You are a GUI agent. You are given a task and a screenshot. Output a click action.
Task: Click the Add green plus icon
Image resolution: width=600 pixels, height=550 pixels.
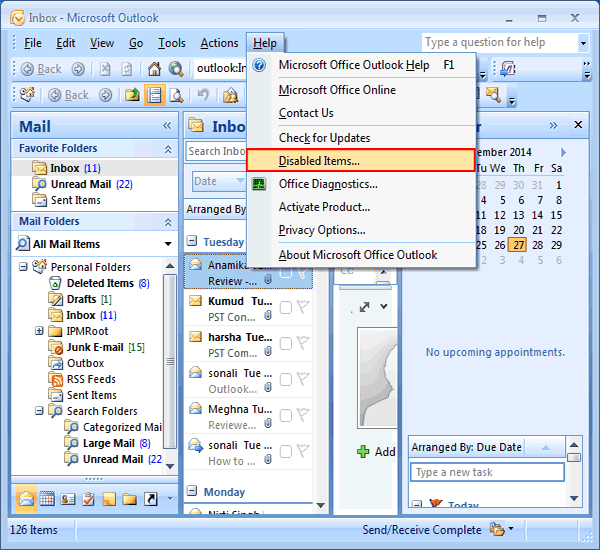pyautogui.click(x=363, y=452)
